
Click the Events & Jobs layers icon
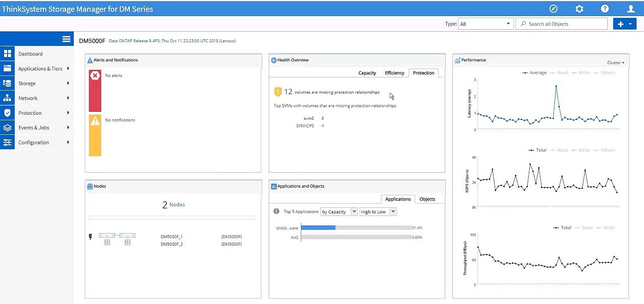click(x=7, y=127)
